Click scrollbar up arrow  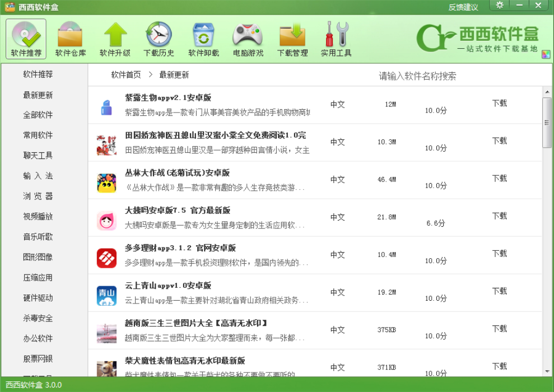pyautogui.click(x=547, y=92)
